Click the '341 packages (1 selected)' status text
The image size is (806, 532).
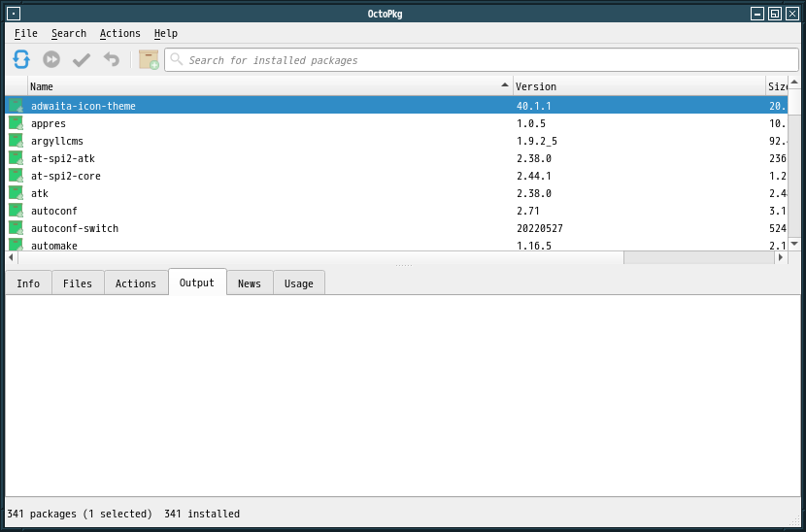click(80, 514)
